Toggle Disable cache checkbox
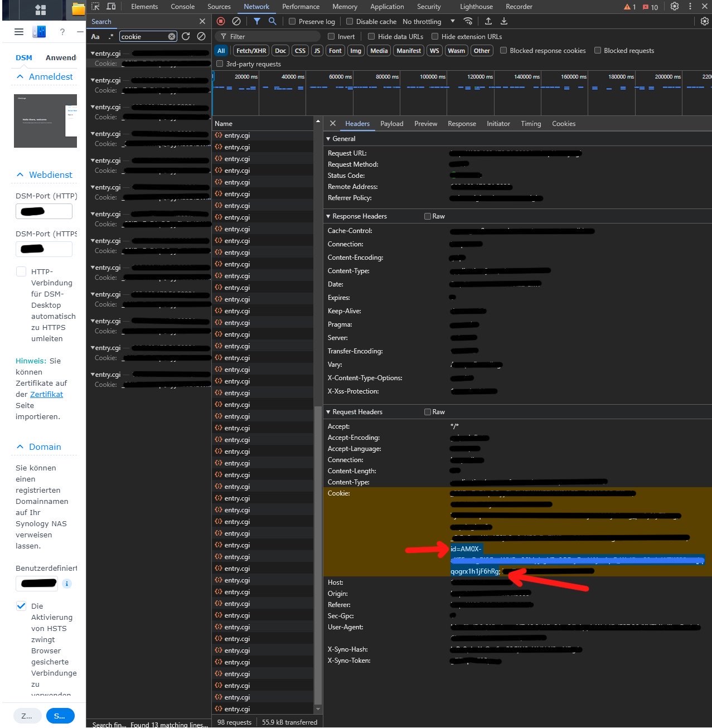This screenshot has height=728, width=712. 350,22
